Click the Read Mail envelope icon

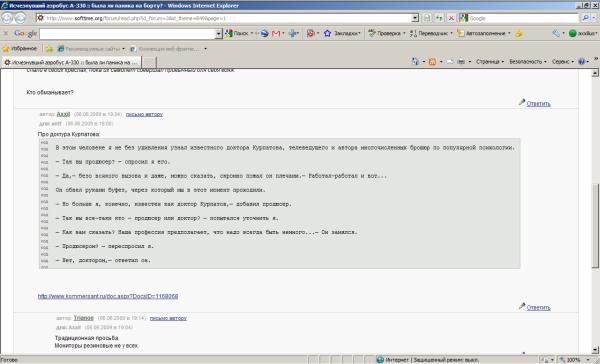(x=450, y=61)
